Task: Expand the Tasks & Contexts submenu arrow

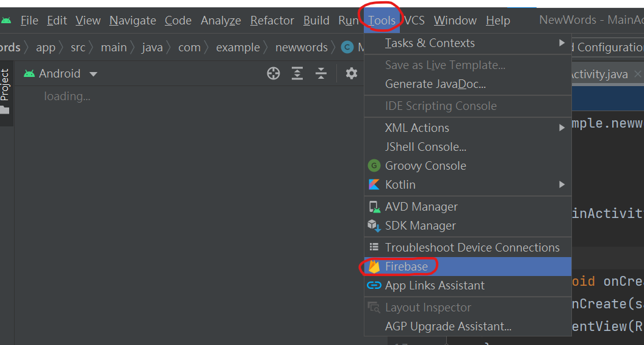Action: 562,43
